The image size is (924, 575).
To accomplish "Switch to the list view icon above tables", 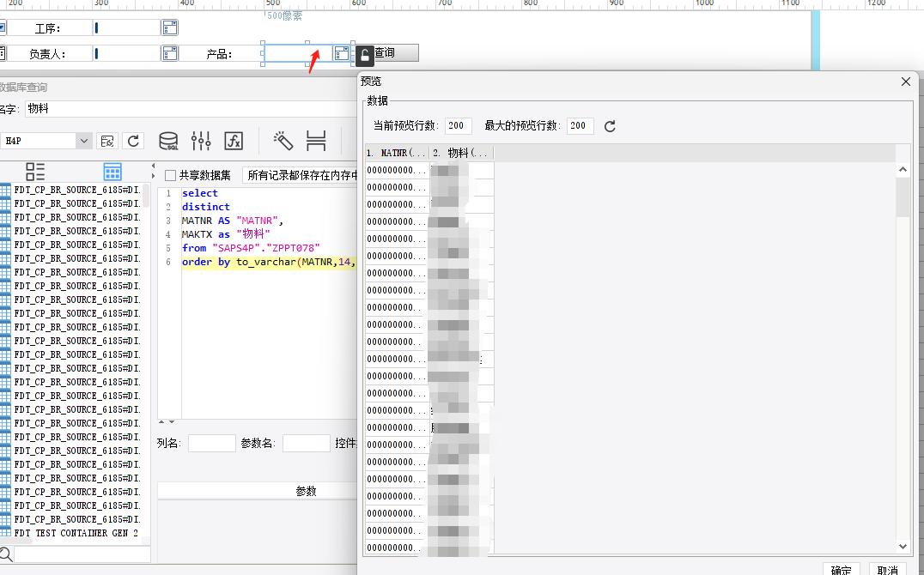I will tap(35, 171).
